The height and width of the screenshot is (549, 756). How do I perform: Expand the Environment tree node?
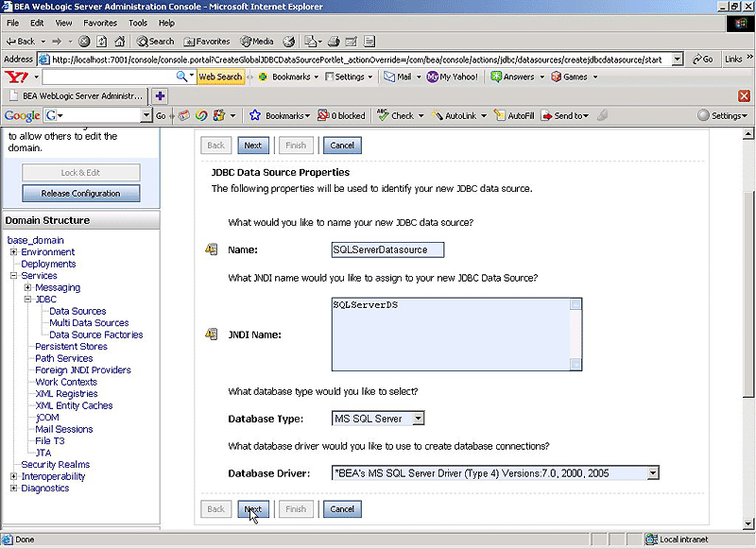[14, 251]
